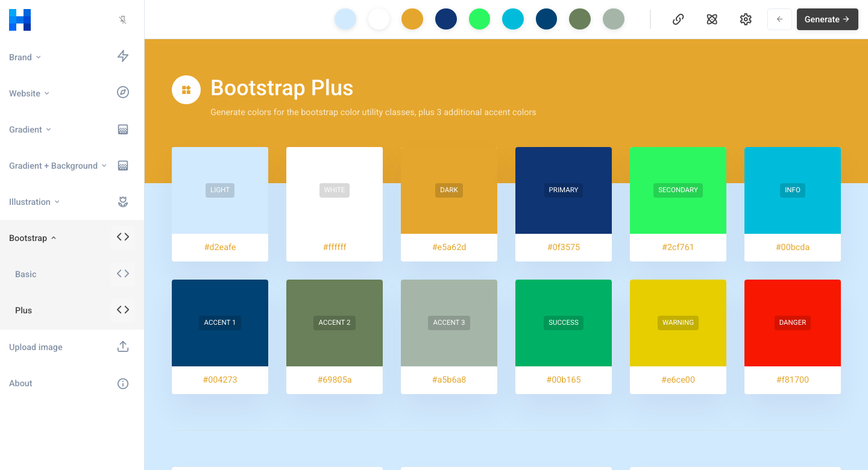Select the bright green circle in top bar

tap(480, 19)
